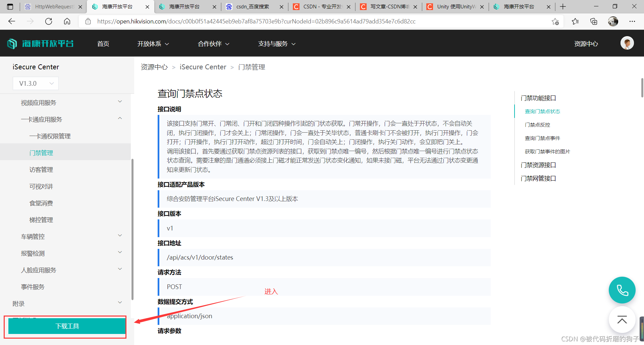
Task: Close the HttpWebRequest tab
Action: click(x=80, y=7)
